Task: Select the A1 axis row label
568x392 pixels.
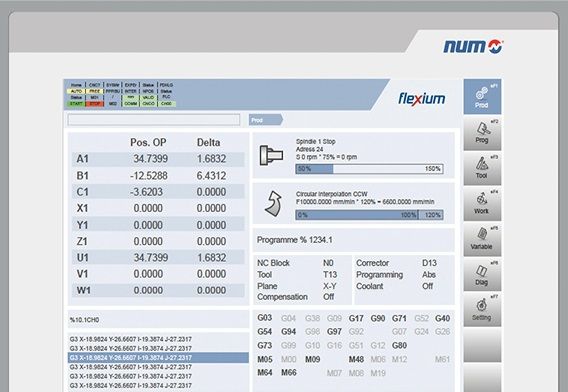Action: click(x=82, y=159)
